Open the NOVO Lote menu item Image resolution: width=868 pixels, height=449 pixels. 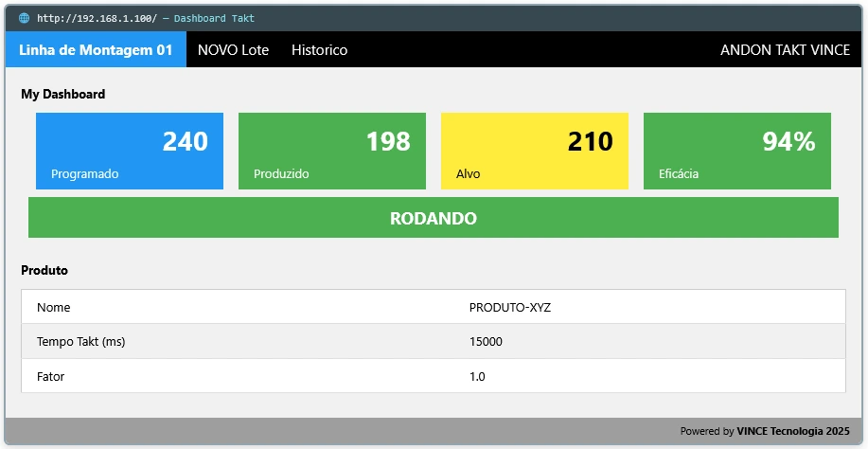[233, 50]
